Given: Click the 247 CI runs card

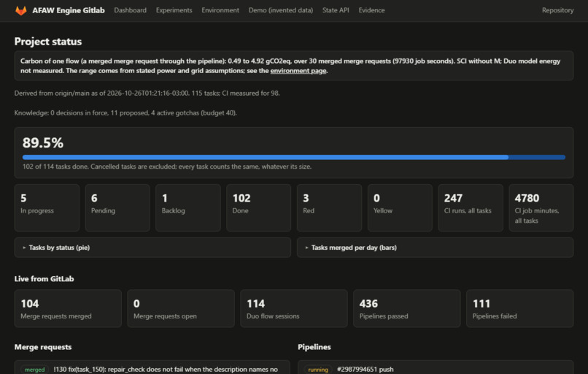Looking at the screenshot, I should [x=471, y=207].
